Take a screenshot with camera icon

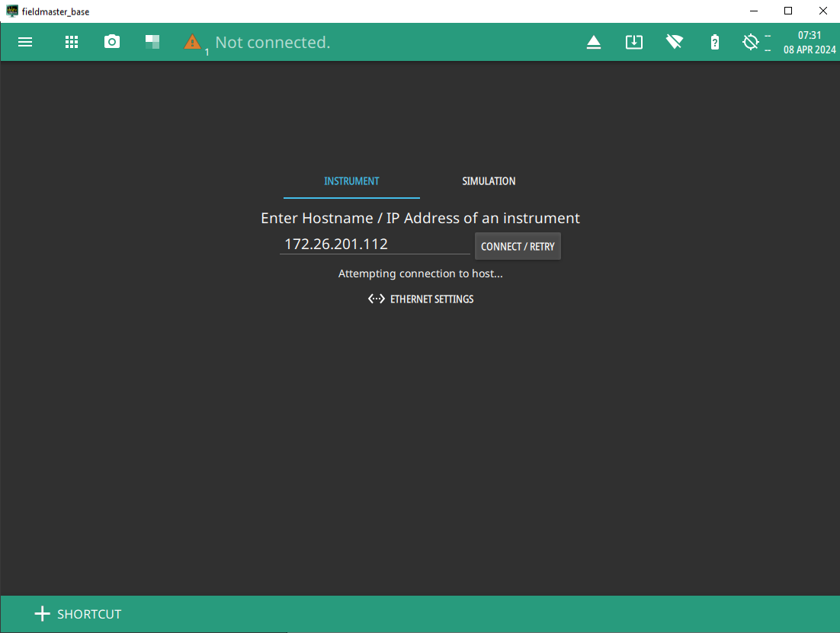(112, 43)
